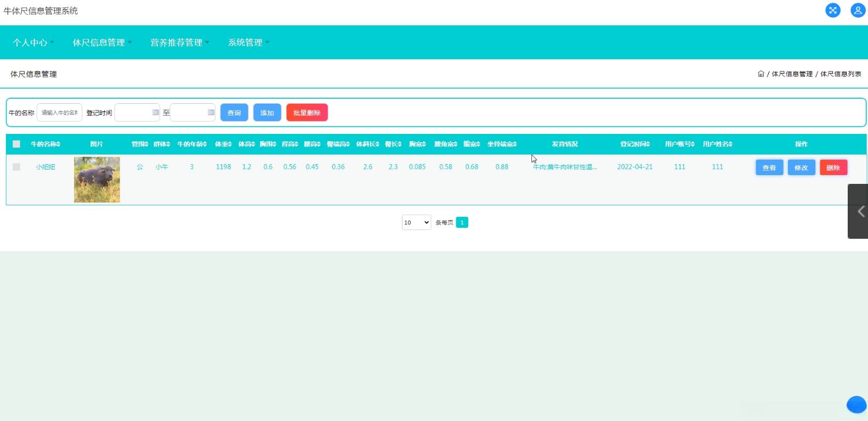The width and height of the screenshot is (868, 421).
Task: Sort the table by 坐骨端宽 column
Action: click(502, 144)
